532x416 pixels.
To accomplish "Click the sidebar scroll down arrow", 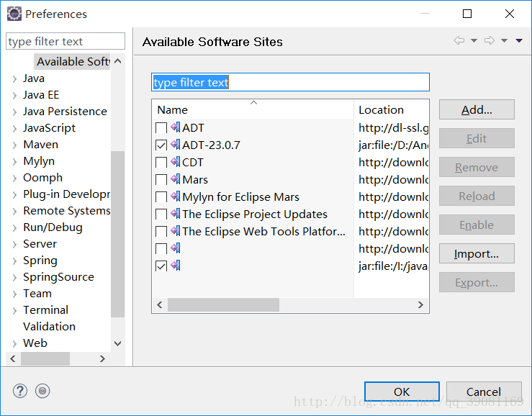I will pyautogui.click(x=118, y=343).
